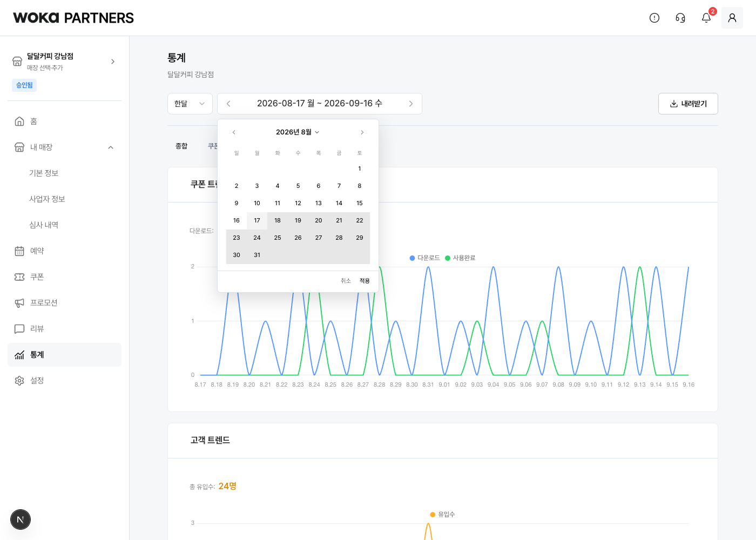The height and width of the screenshot is (540, 756).
Task: Go to next date range arrow
Action: 411,104
